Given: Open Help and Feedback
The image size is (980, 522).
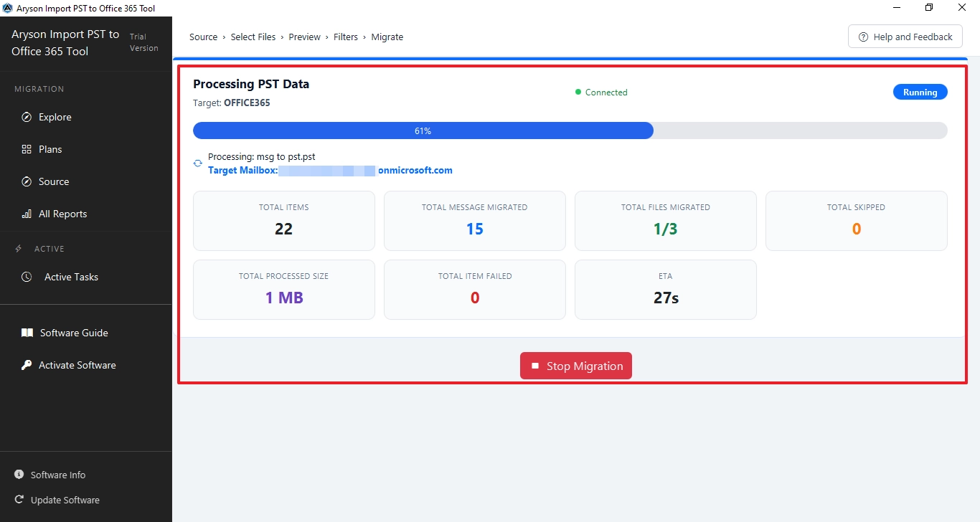Looking at the screenshot, I should [905, 37].
